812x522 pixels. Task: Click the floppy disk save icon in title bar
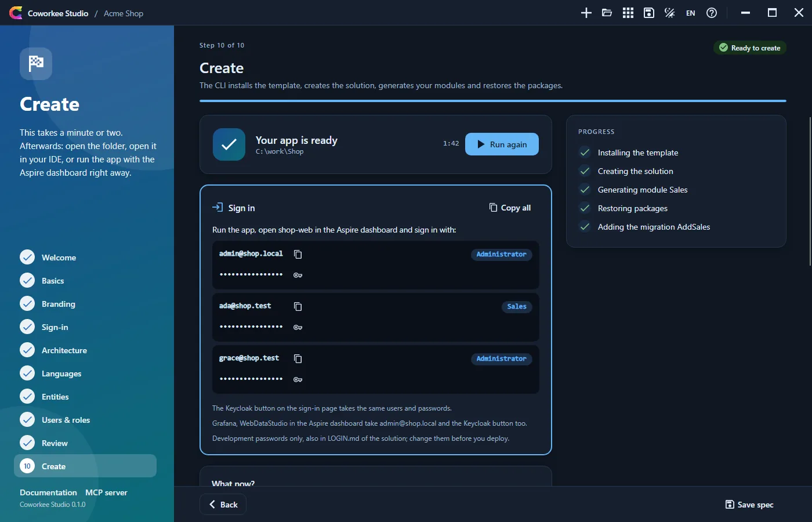click(x=649, y=13)
